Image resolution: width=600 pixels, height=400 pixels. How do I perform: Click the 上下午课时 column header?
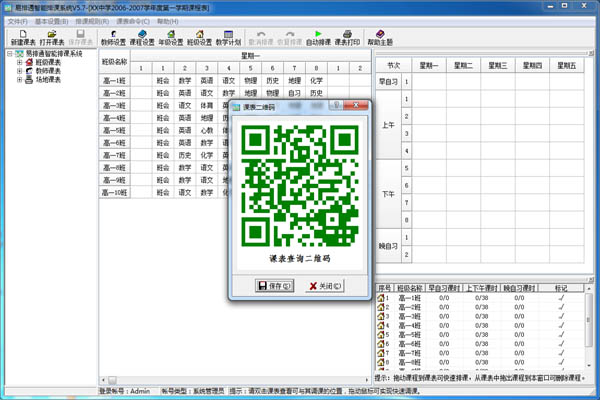point(482,288)
